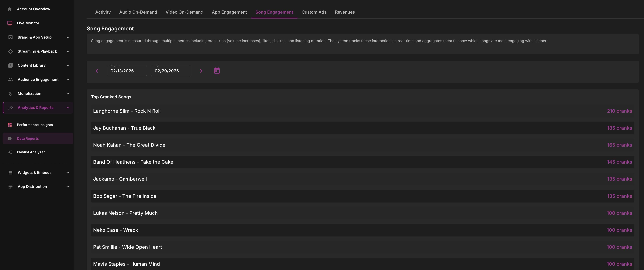
Task: Click the next date range arrow
Action: (201, 71)
